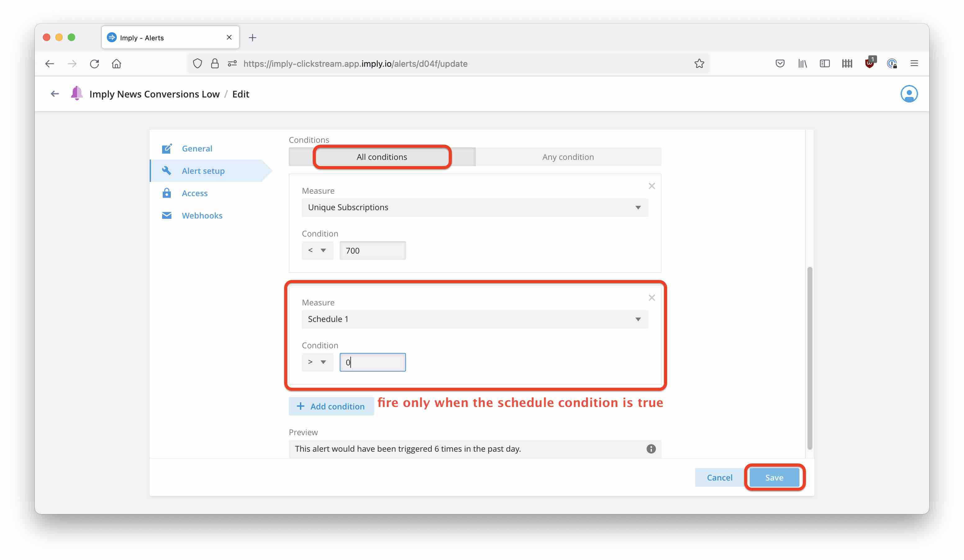Open Firefox hamburger menu
This screenshot has width=964, height=560.
914,63
